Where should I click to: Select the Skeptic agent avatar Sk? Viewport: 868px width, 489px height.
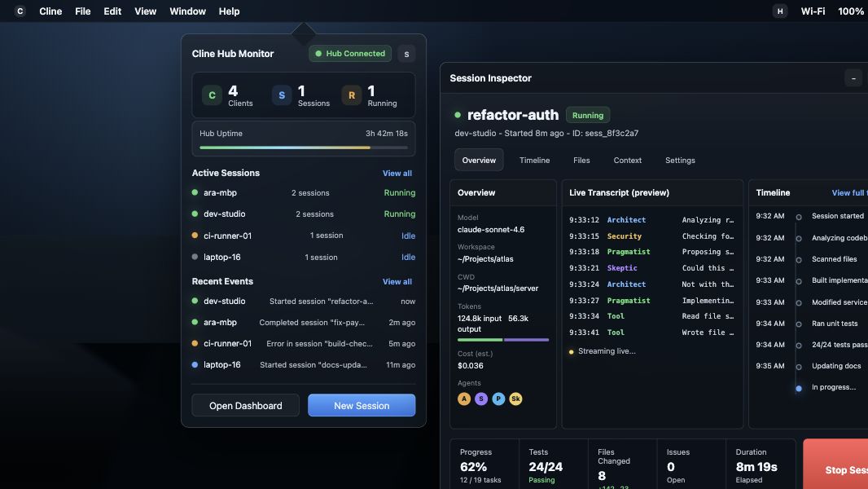pos(515,399)
